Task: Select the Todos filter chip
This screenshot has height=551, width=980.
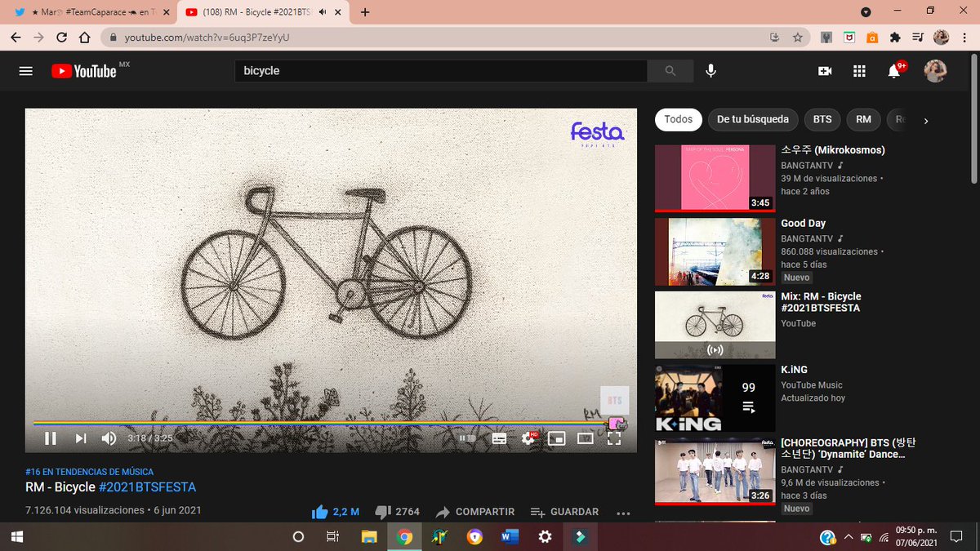Action: [679, 119]
